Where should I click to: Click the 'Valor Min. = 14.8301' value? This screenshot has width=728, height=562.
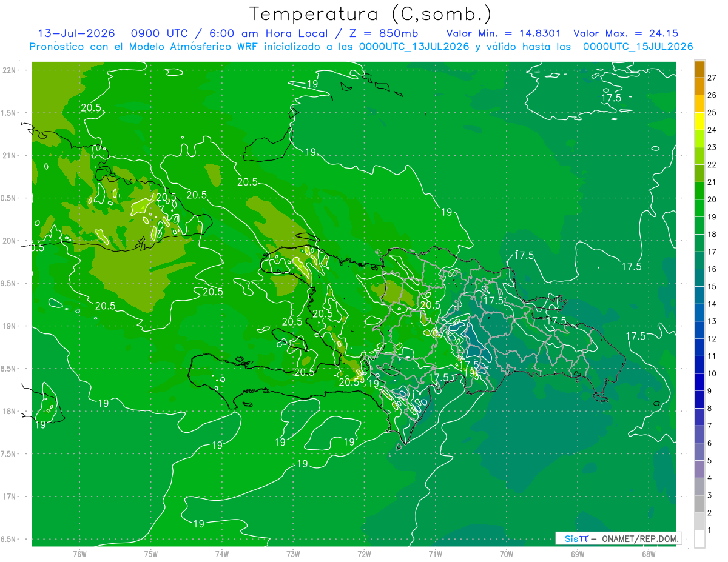pyautogui.click(x=504, y=33)
